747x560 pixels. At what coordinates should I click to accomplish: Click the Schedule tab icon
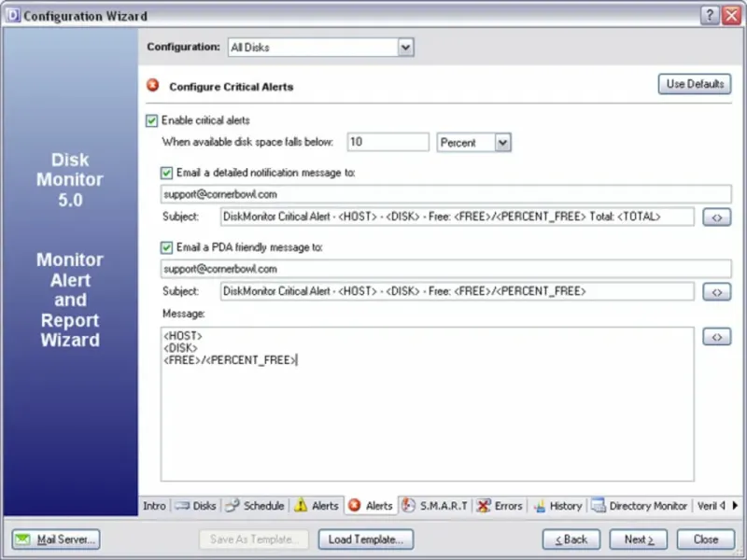[x=233, y=505]
